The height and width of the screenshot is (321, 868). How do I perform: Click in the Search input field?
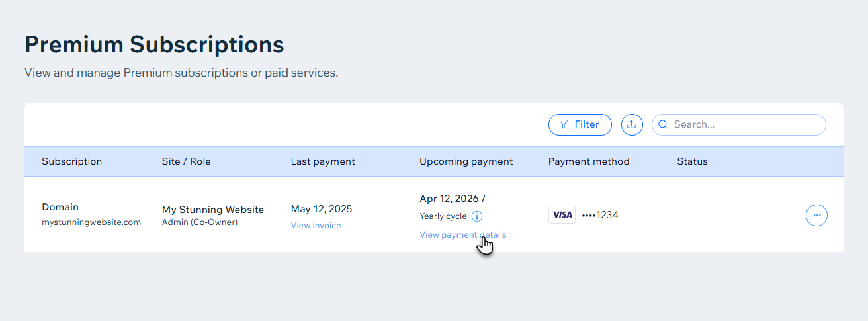coord(744,124)
